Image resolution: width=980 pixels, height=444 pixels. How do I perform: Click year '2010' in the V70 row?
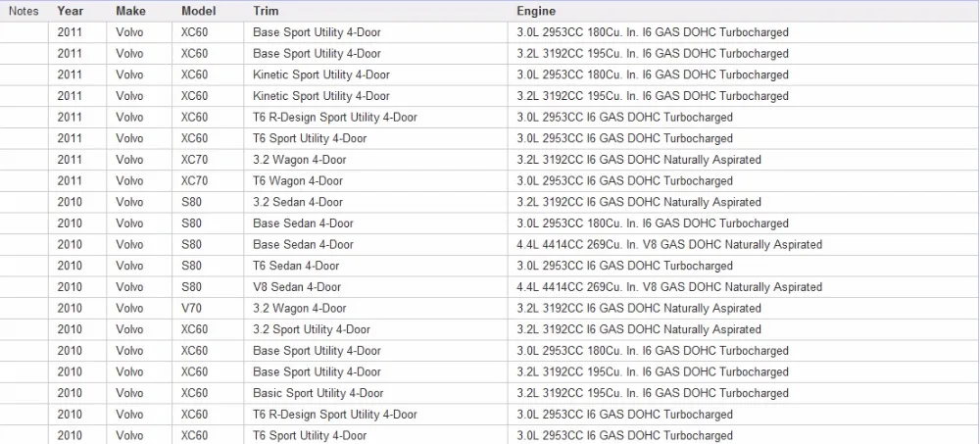tap(77, 309)
